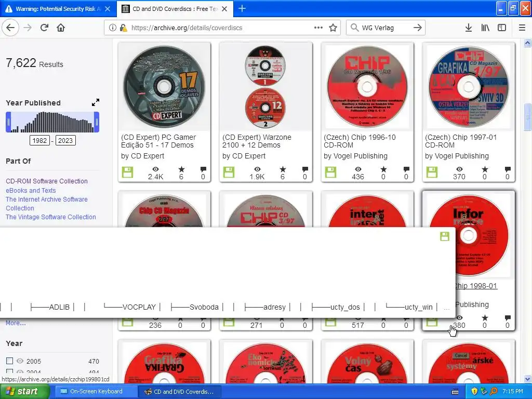Open the downloads arrow in the toolbar
Viewport: 532px width, 399px height.
click(469, 28)
